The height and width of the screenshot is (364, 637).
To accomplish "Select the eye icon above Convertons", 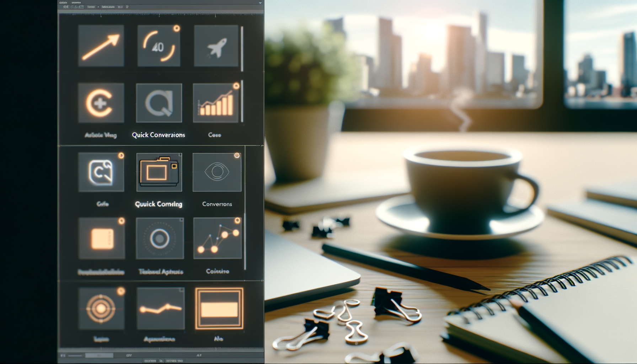I will [x=217, y=172].
